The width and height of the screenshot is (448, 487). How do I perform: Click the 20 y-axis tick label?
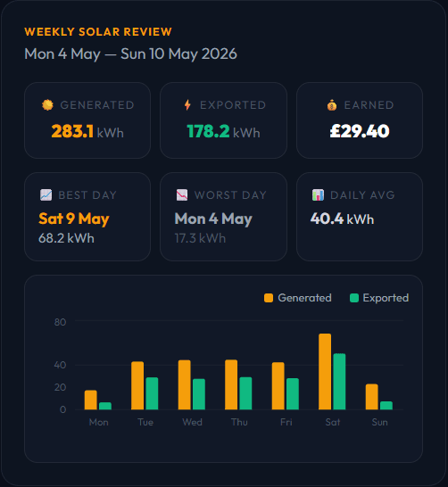coord(60,387)
